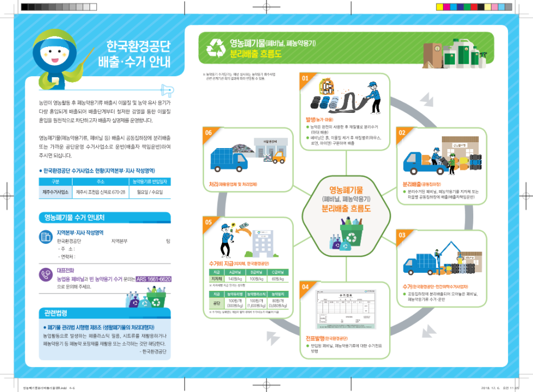533x392 pixels.
Task: Click the center hexagon title "영농폐기물"
Action: tap(346, 190)
